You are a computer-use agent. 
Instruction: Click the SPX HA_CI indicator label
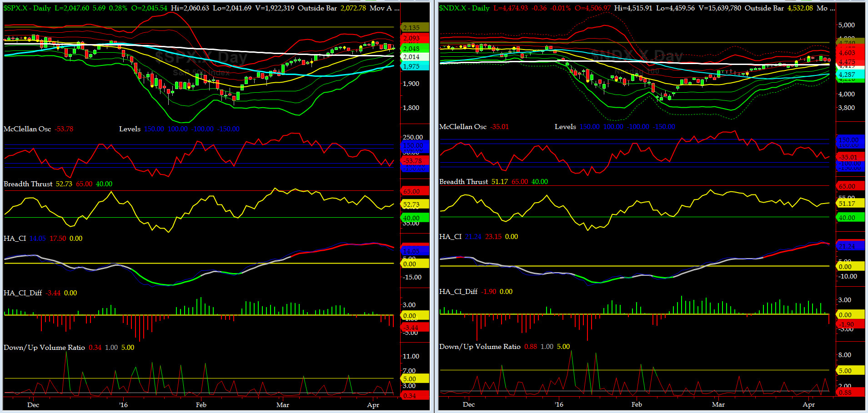[x=15, y=239]
